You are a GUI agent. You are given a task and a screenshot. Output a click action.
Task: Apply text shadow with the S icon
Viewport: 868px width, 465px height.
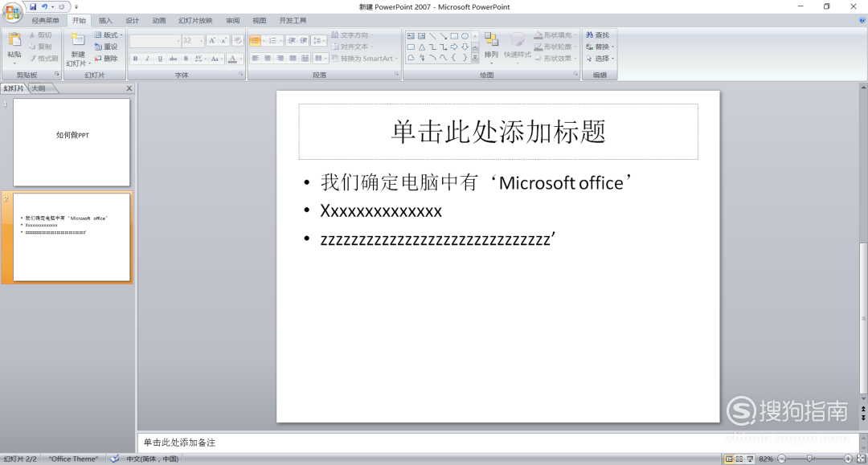pyautogui.click(x=186, y=58)
